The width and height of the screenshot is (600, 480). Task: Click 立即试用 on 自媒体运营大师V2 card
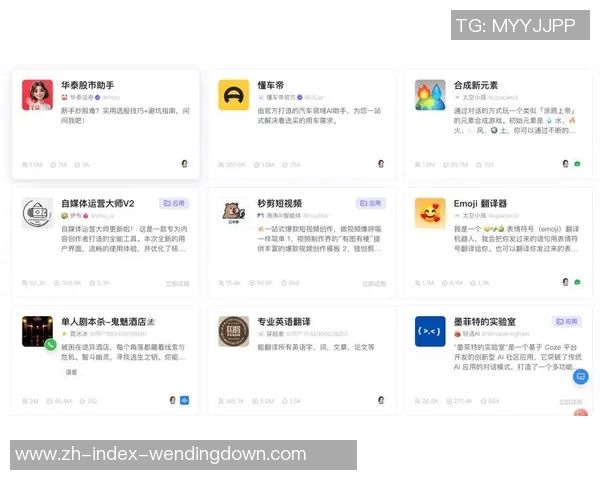[178, 284]
